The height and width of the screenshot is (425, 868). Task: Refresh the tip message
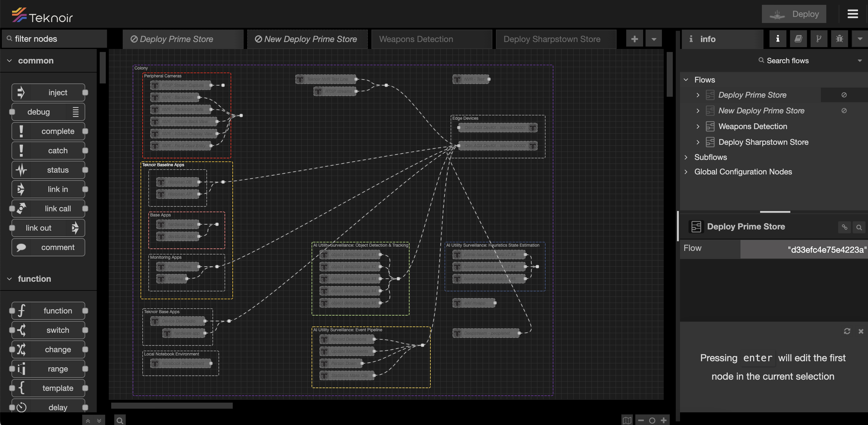click(x=847, y=331)
